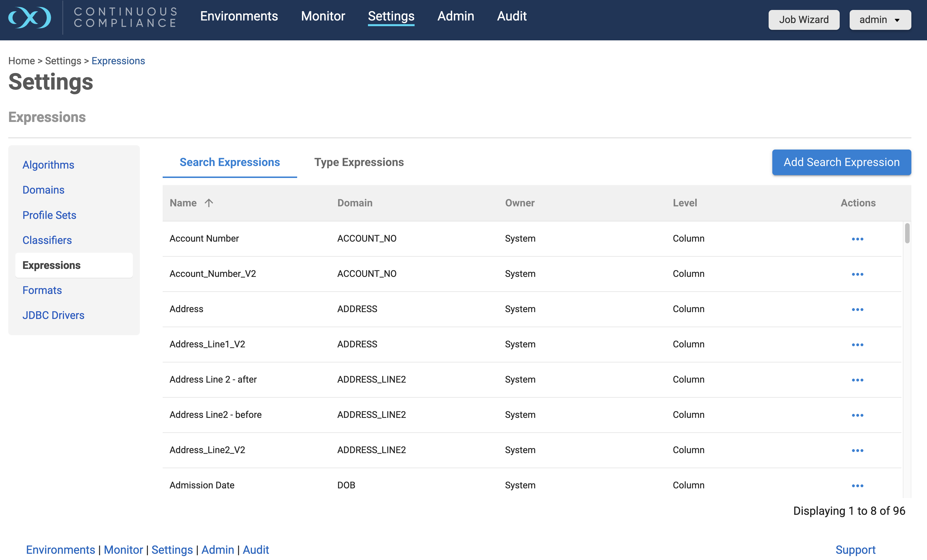Open the Monitor menu in top navigation
927x560 pixels.
pos(323,16)
